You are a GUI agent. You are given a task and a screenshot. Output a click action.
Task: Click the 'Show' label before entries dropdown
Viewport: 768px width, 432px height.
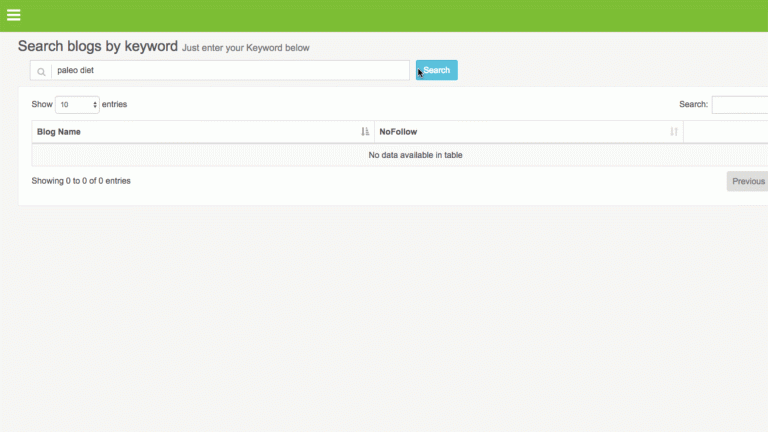pyautogui.click(x=41, y=104)
